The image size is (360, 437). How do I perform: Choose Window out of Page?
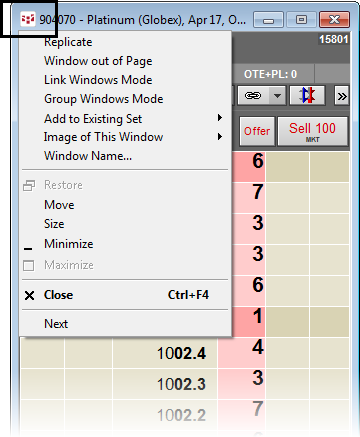98,61
